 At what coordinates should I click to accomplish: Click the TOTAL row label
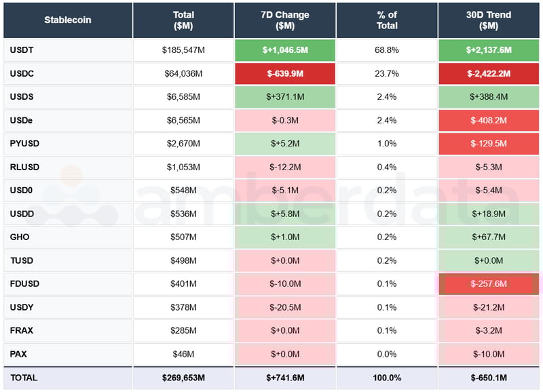point(25,377)
